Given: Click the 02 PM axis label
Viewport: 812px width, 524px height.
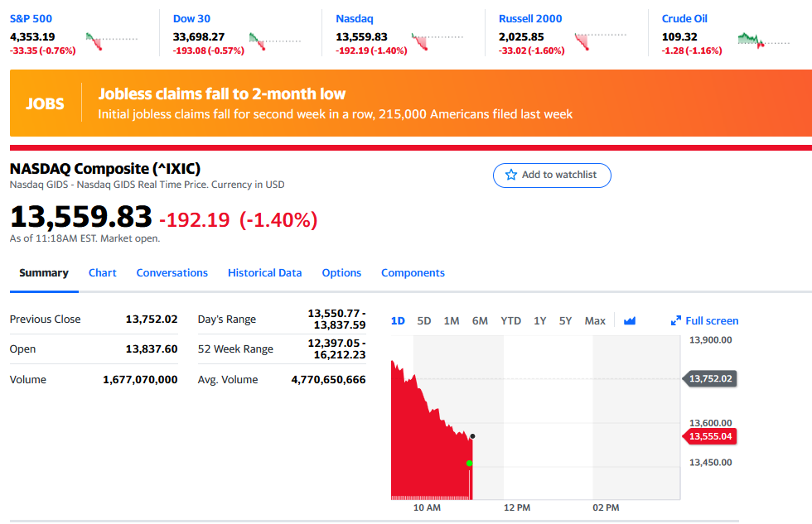Looking at the screenshot, I should (x=606, y=508).
